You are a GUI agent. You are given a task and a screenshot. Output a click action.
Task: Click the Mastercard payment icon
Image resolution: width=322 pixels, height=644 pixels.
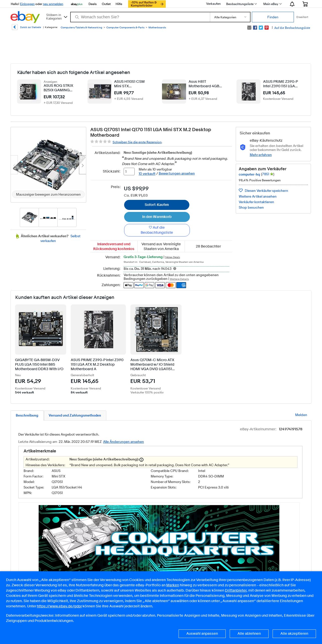point(171,285)
